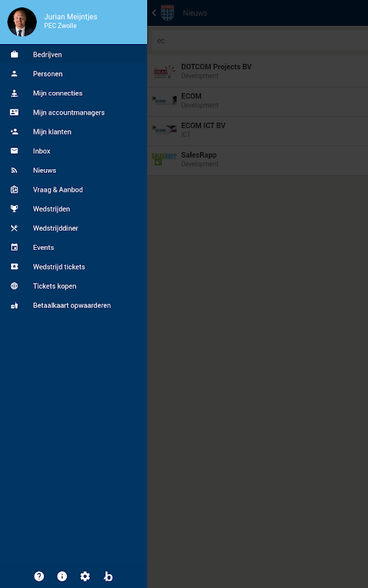Open the Wedstrijddiner cutlery icon
This screenshot has width=368, height=588.
pos(14,229)
